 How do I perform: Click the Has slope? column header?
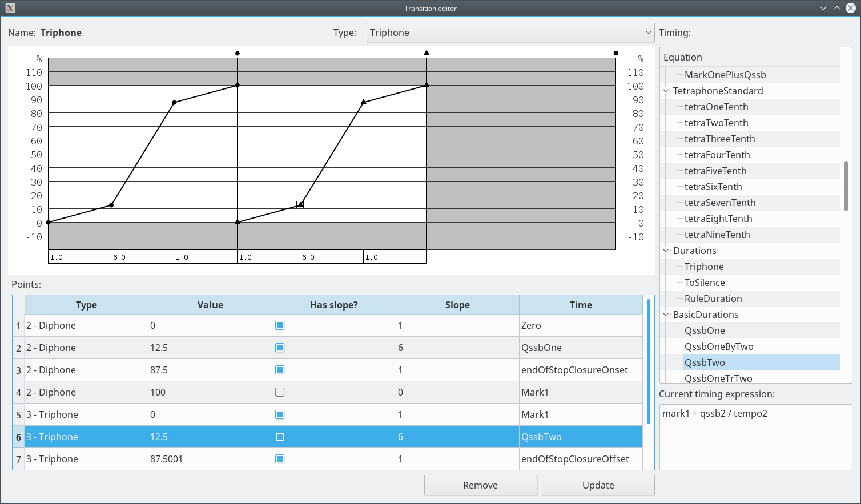(334, 305)
